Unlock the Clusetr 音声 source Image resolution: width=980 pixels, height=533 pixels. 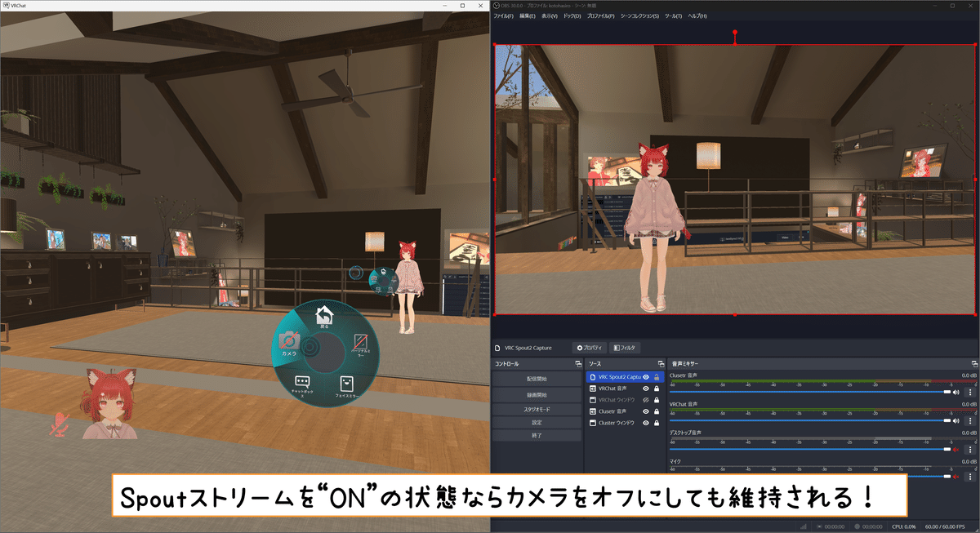(657, 411)
